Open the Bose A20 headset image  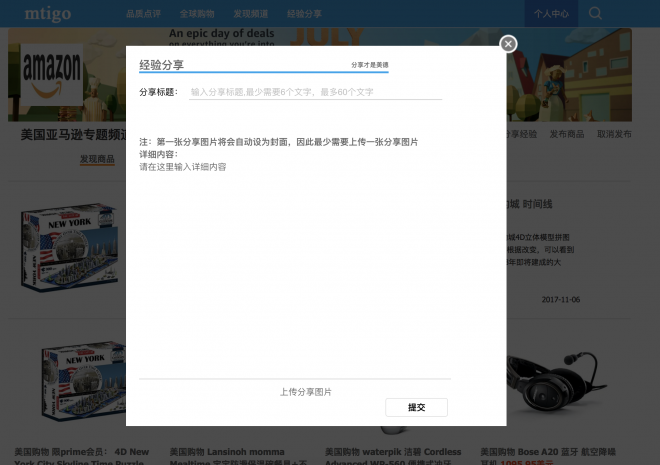click(x=556, y=383)
